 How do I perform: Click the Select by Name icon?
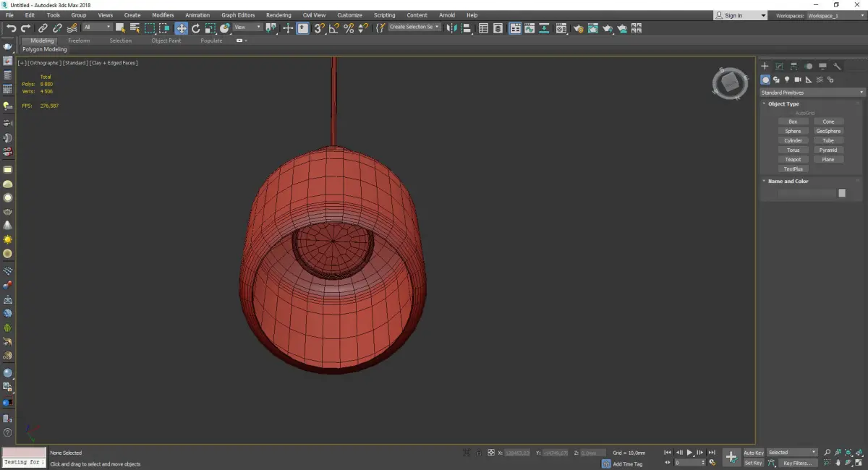click(135, 28)
